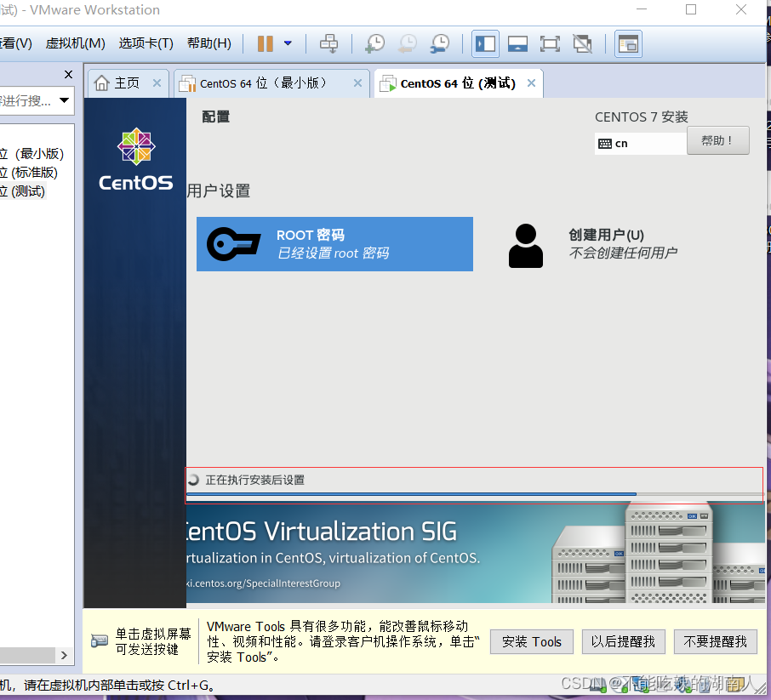Select the (最小版) VM in library

[x=32, y=154]
